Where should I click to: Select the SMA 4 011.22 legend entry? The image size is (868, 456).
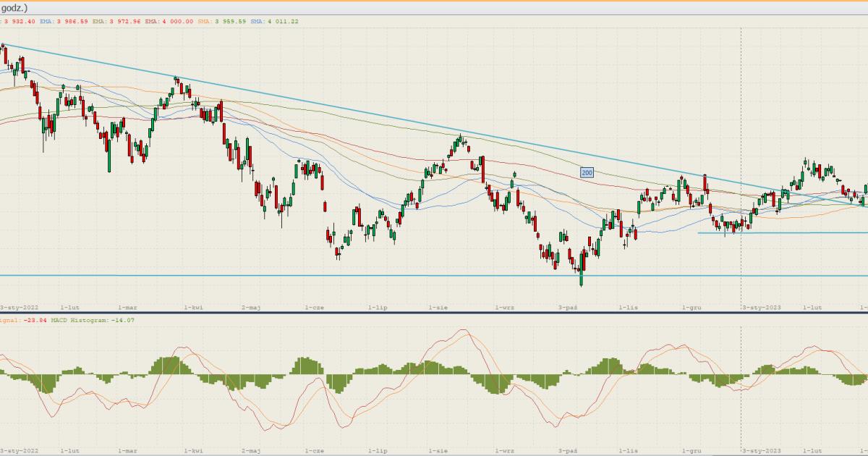pos(274,22)
